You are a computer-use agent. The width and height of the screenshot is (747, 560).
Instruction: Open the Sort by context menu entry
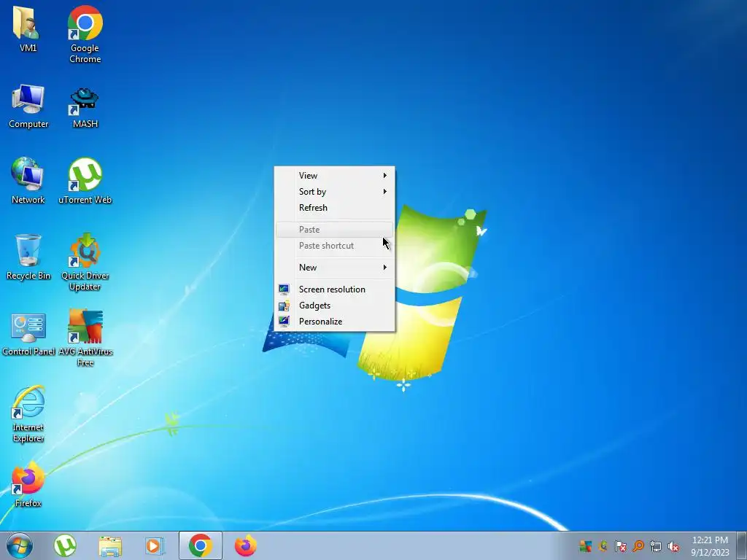(x=334, y=192)
